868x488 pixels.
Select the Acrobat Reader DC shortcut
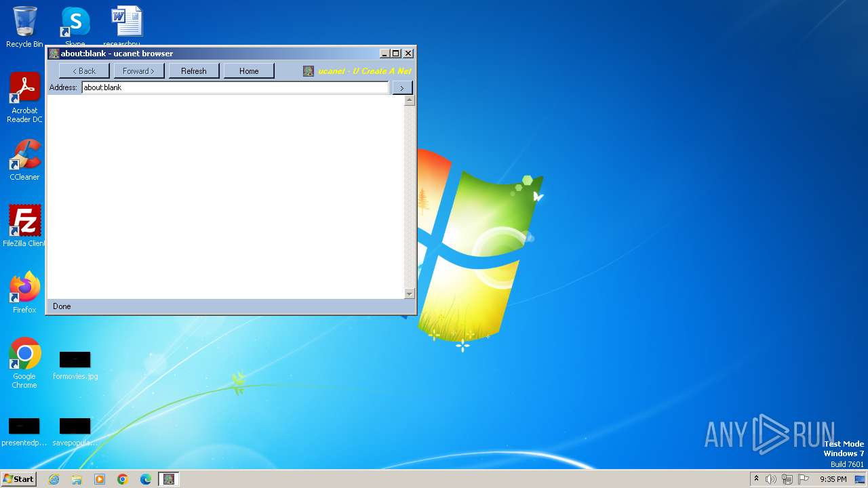pyautogui.click(x=24, y=97)
